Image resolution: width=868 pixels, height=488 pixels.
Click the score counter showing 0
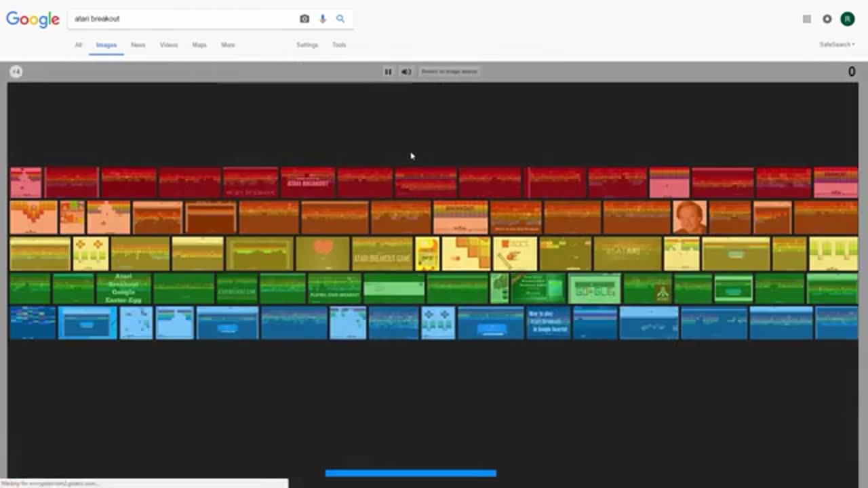(x=852, y=72)
